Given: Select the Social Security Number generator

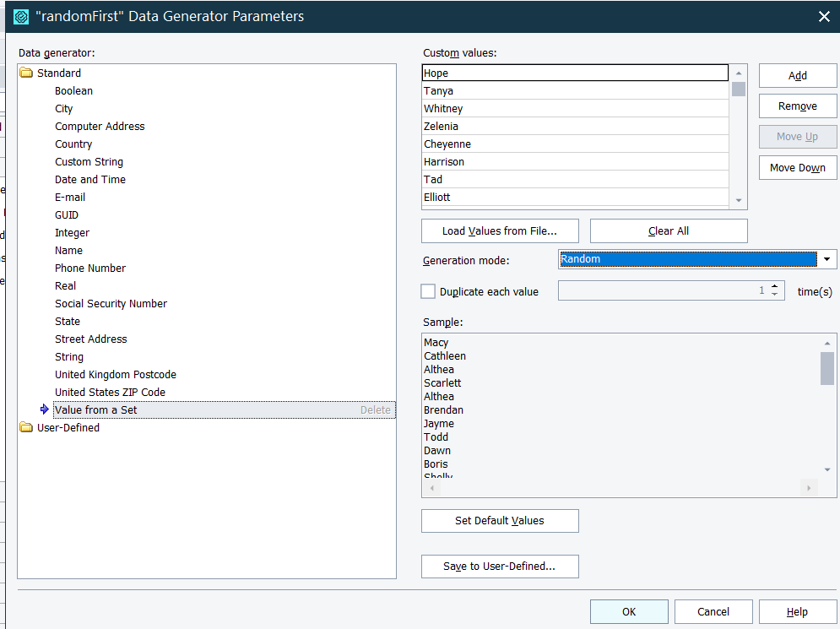Looking at the screenshot, I should (x=111, y=304).
